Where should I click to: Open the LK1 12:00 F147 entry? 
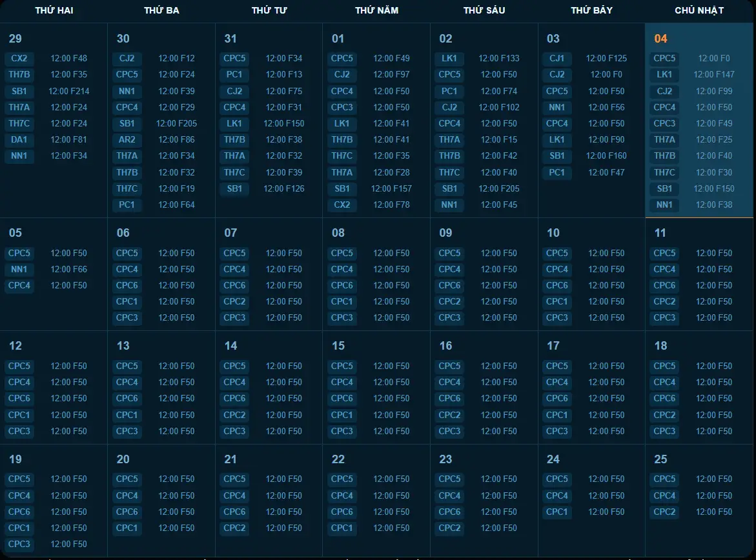point(714,74)
